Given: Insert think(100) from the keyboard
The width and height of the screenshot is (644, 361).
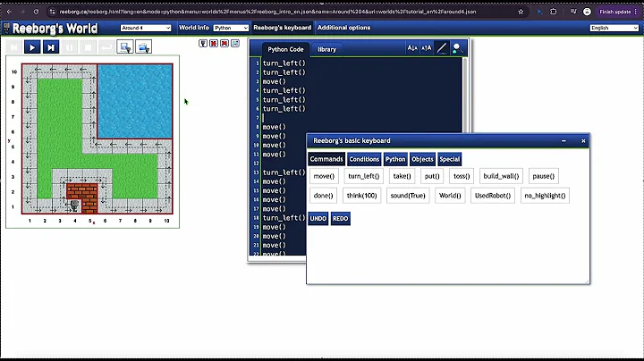Looking at the screenshot, I should pos(361,196).
